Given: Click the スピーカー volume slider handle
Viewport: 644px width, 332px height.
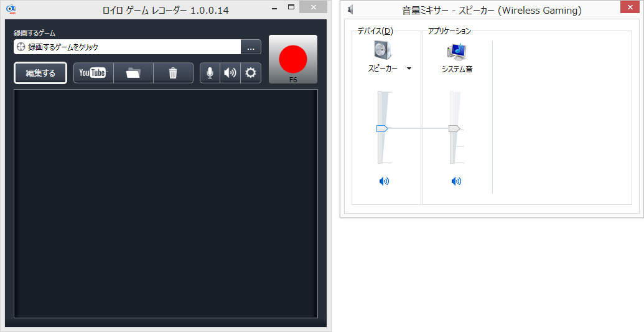Looking at the screenshot, I should tap(382, 129).
